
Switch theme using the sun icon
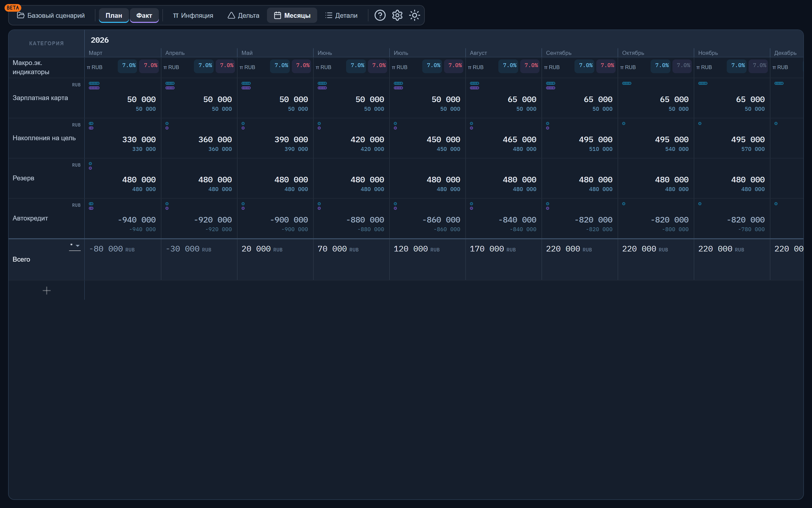pyautogui.click(x=414, y=15)
